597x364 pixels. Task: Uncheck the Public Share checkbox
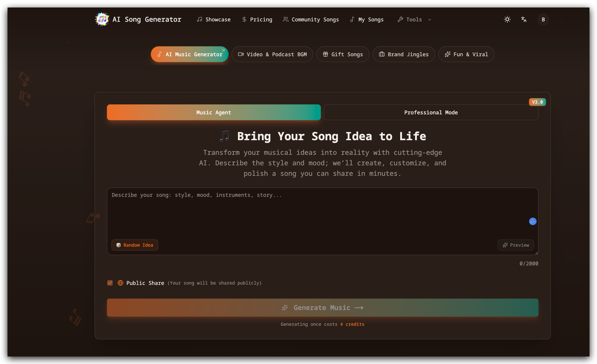[x=110, y=283]
